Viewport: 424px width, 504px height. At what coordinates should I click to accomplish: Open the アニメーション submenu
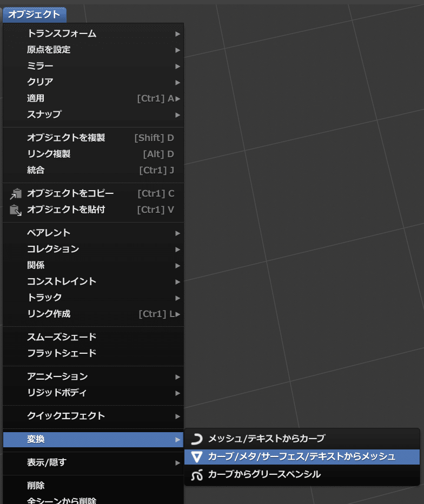coord(94,377)
